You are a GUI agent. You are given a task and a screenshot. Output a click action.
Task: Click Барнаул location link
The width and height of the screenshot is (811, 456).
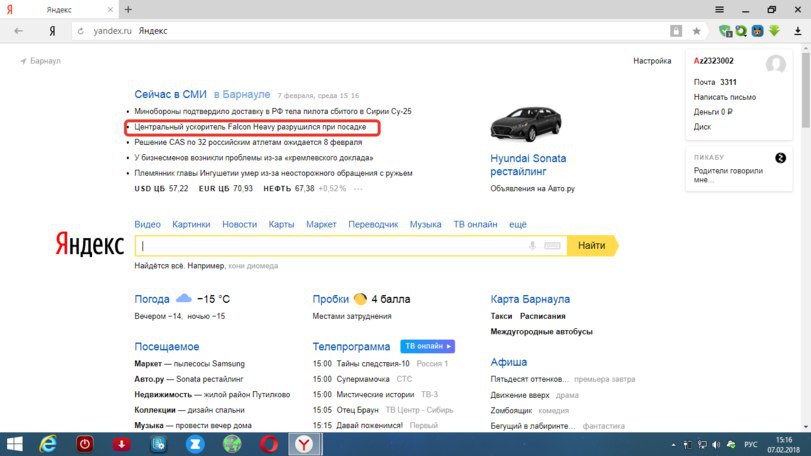point(45,61)
